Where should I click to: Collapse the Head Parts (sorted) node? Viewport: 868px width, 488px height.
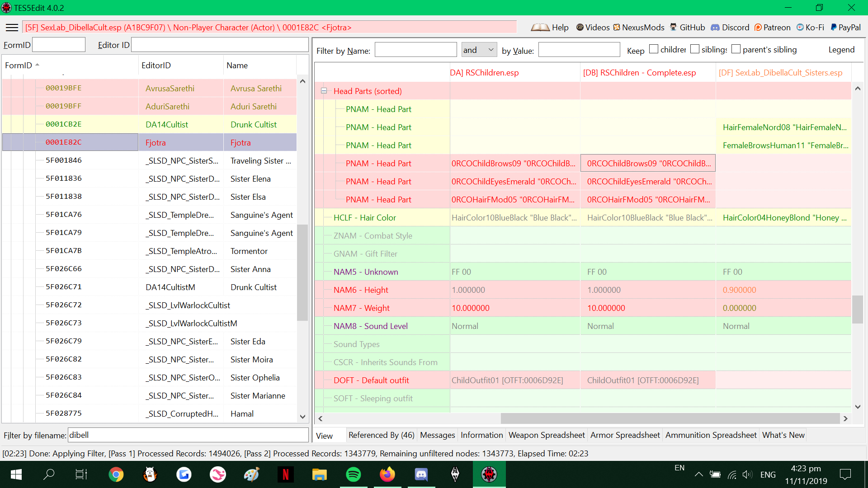click(x=324, y=91)
